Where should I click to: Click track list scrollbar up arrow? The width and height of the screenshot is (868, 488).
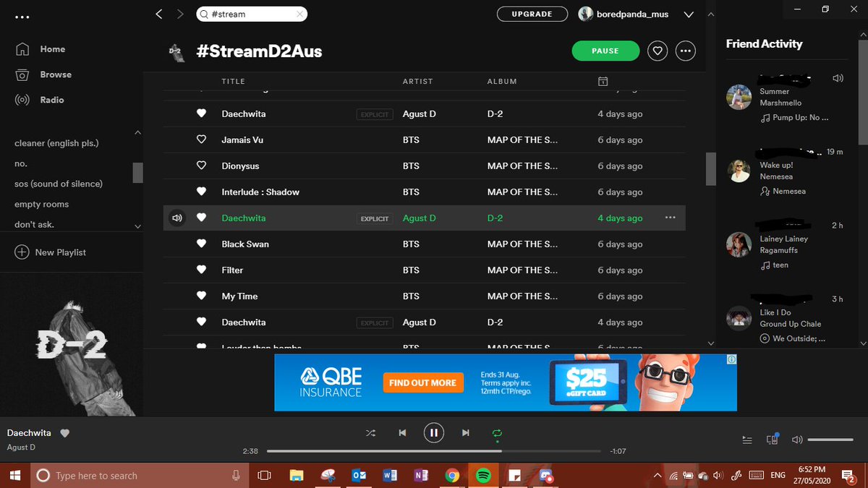pyautogui.click(x=710, y=14)
